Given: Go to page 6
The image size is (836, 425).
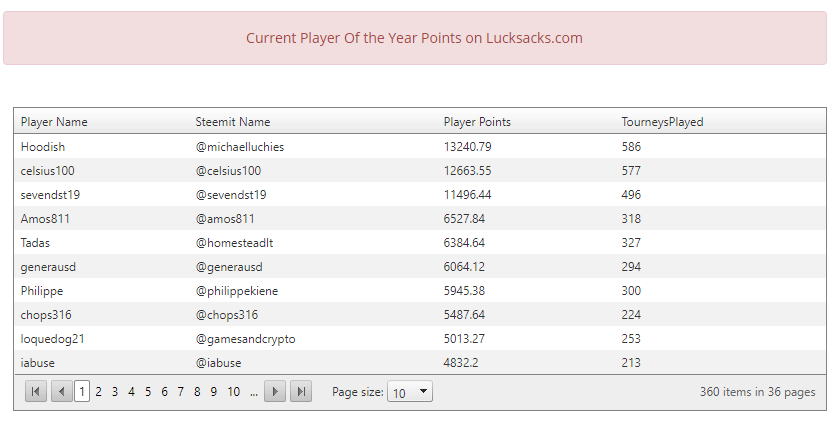Looking at the screenshot, I should (164, 392).
